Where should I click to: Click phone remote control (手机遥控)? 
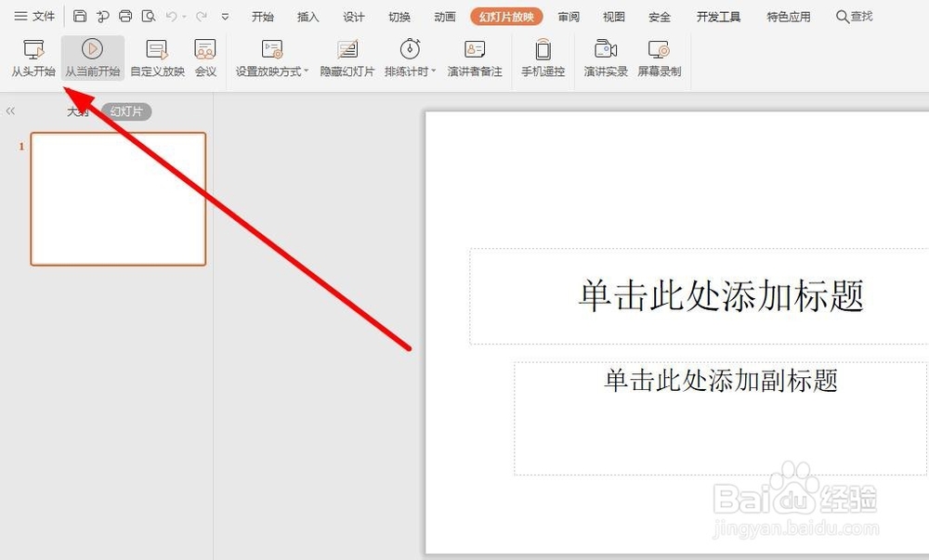tap(542, 56)
